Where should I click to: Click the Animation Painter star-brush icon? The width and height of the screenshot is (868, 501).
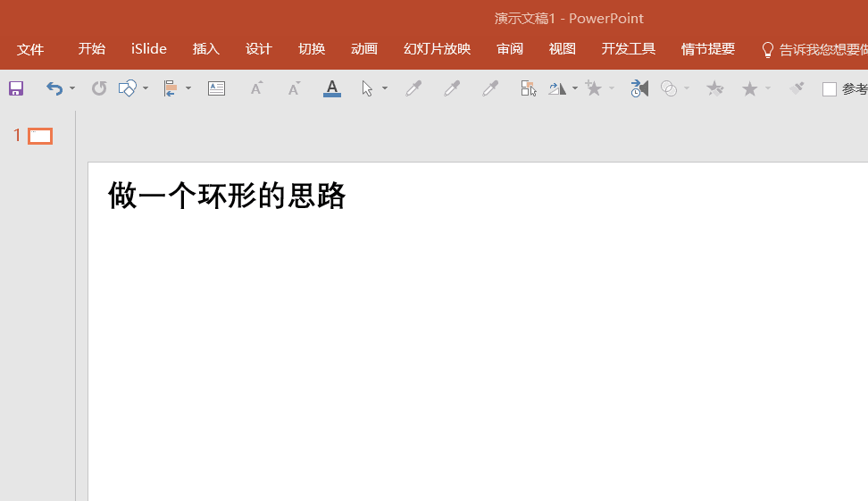pyautogui.click(x=714, y=88)
